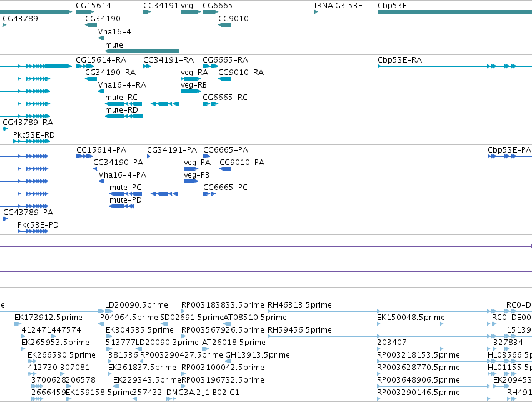Click EST RH59456.5prime

tap(299, 330)
